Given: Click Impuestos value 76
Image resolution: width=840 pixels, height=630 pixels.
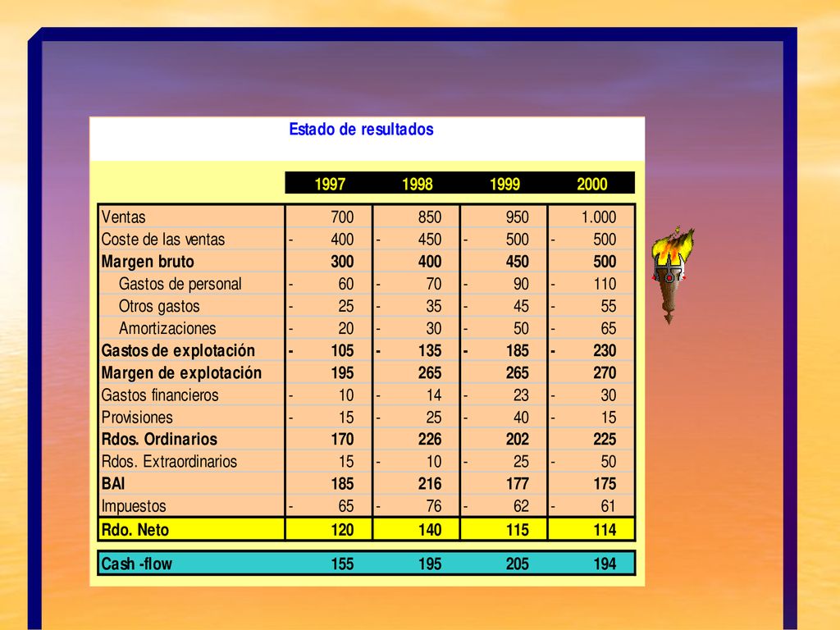Looking at the screenshot, I should [434, 506].
